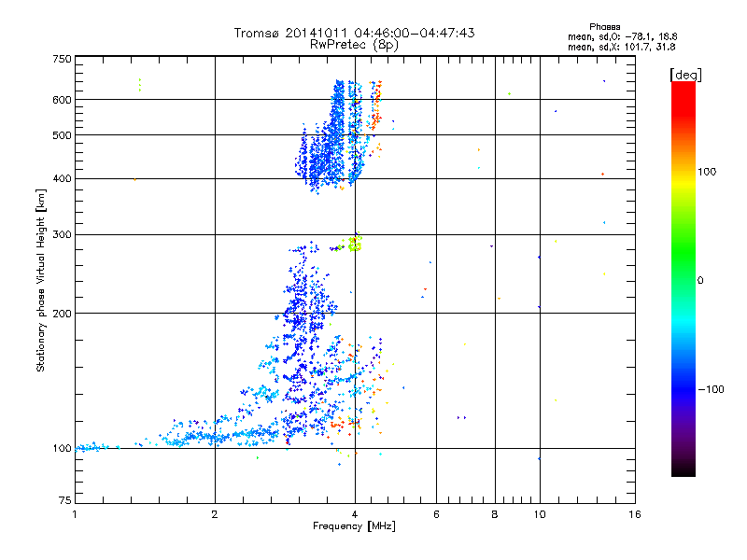Click the 'mean, sd,O: -78.1, 18.8' line

622,36
